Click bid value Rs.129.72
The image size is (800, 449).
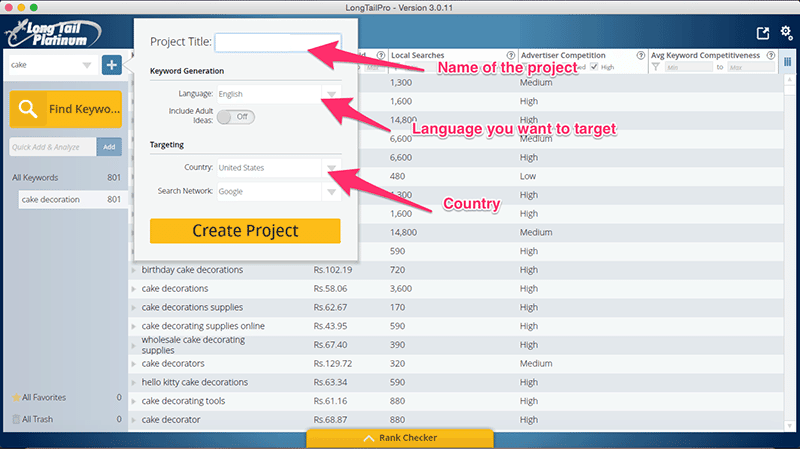tap(333, 364)
